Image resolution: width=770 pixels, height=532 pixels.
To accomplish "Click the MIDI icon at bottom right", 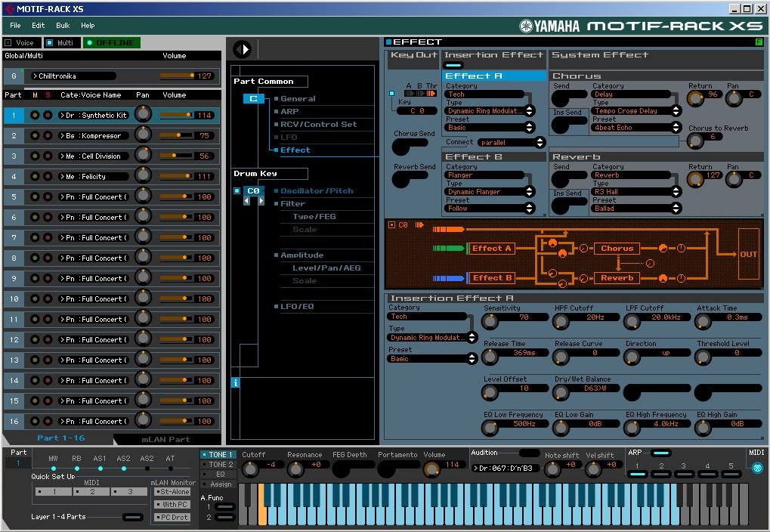I will (x=757, y=467).
